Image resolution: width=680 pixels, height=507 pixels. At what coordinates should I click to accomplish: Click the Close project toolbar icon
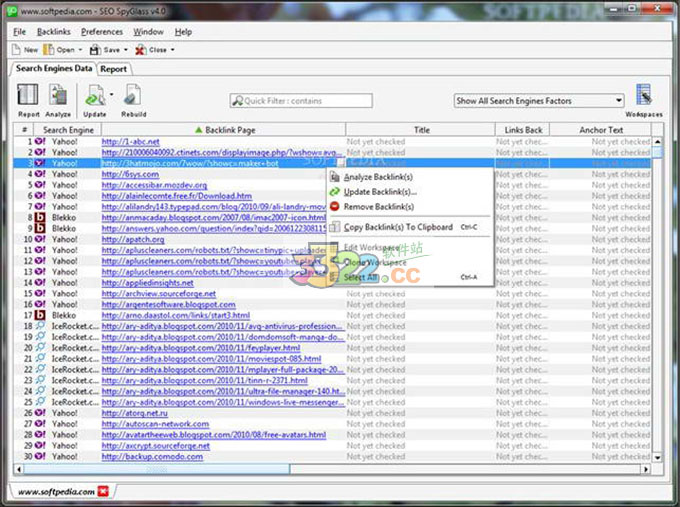141,50
